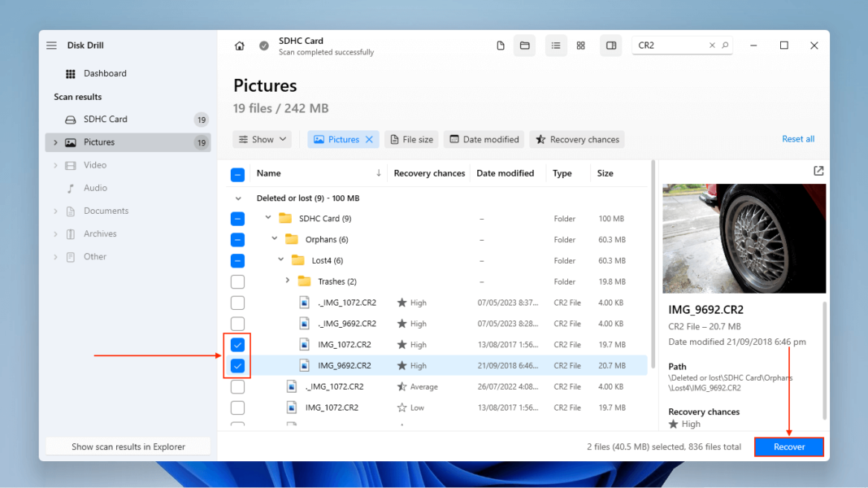The width and height of the screenshot is (868, 488).
Task: Go to the home screen icon
Action: pyautogui.click(x=240, y=46)
